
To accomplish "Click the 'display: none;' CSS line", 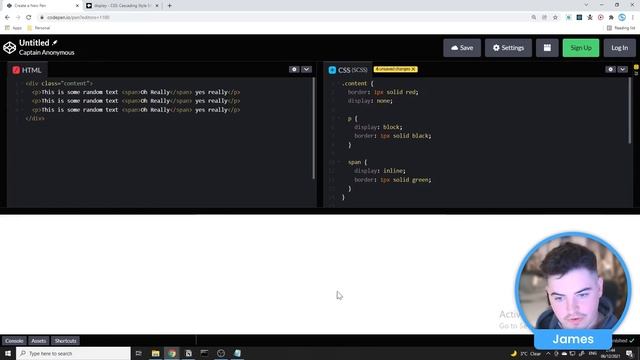I will pyautogui.click(x=370, y=101).
